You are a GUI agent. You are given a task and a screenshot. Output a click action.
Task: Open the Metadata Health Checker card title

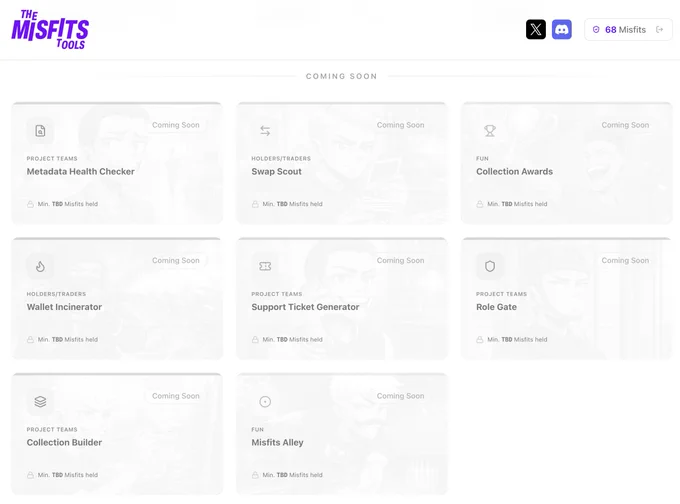click(81, 171)
